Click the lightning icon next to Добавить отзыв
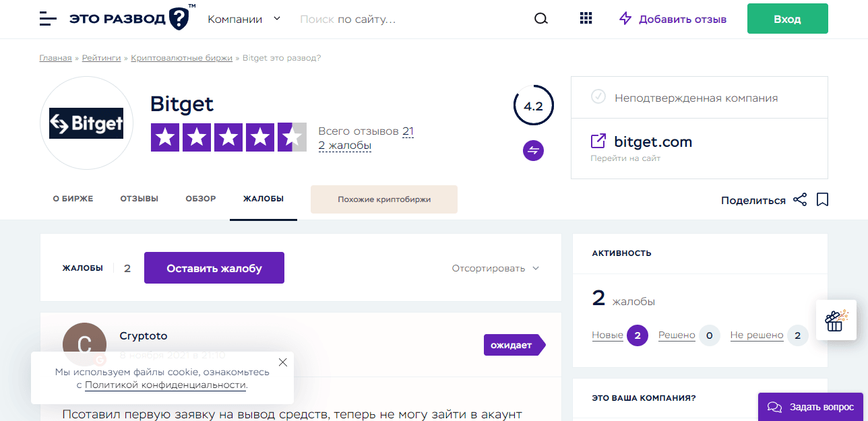 624,18
